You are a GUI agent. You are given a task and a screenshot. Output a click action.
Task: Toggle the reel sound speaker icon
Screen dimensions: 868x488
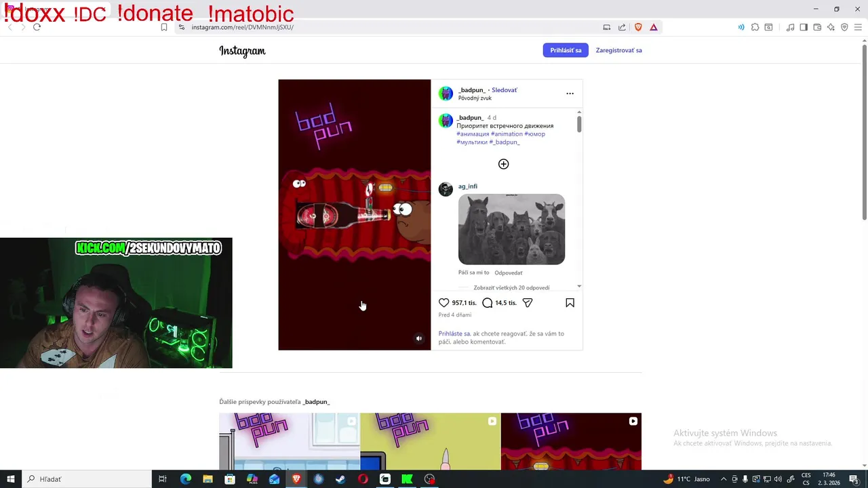418,338
